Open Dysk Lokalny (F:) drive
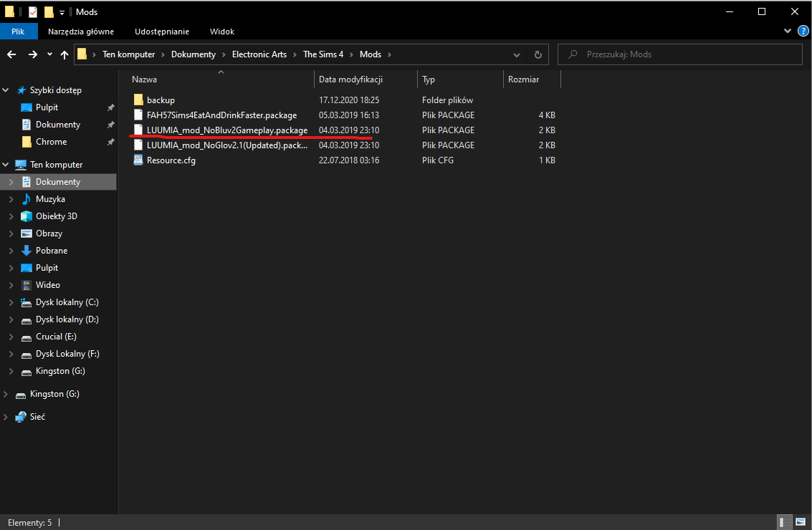Viewport: 812px width, 530px height. point(67,354)
